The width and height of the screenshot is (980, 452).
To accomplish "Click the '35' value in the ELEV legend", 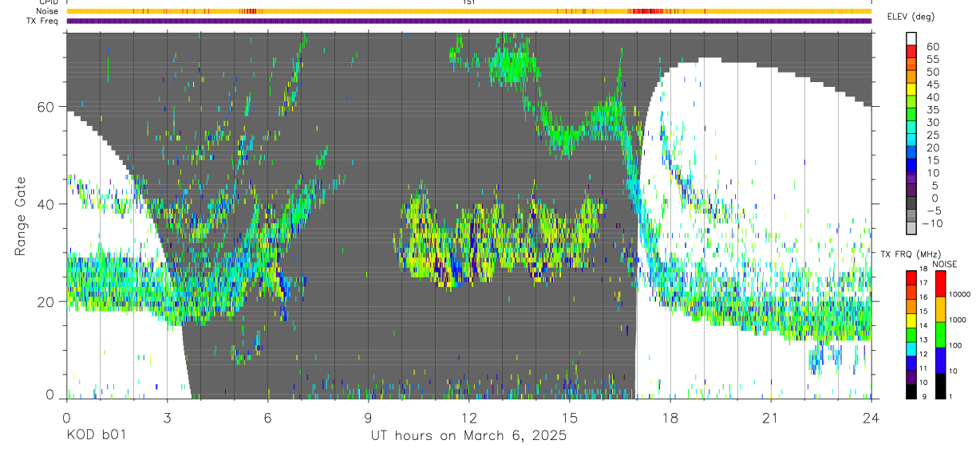I will pos(932,109).
